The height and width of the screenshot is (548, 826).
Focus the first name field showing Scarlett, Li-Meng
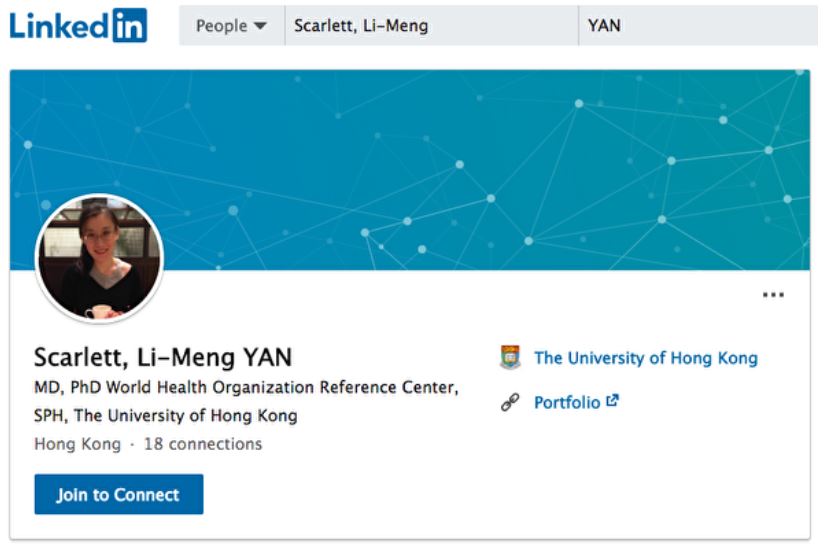[431, 25]
